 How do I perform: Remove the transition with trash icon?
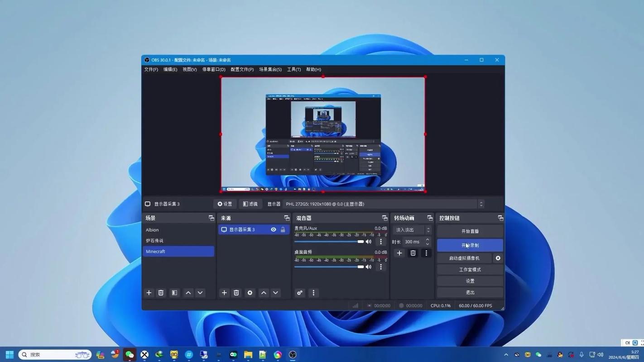coord(413,253)
